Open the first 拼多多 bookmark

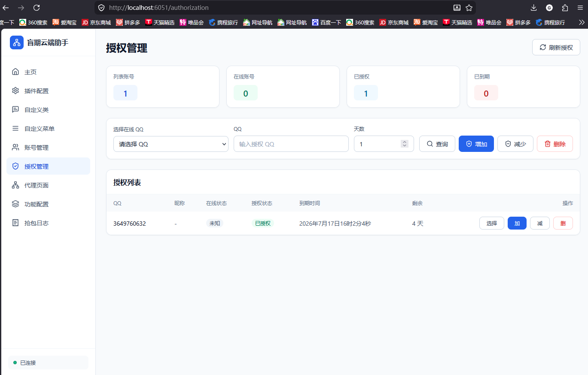pyautogui.click(x=128, y=22)
